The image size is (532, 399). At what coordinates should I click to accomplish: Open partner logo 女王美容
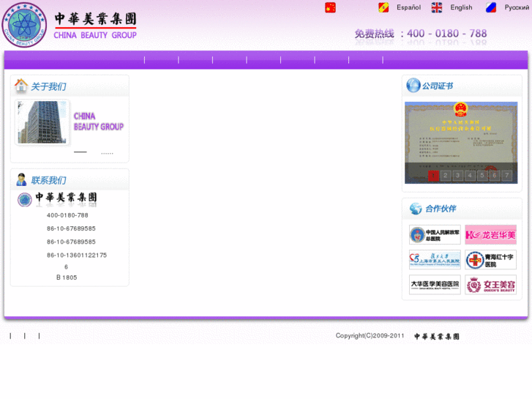(490, 285)
